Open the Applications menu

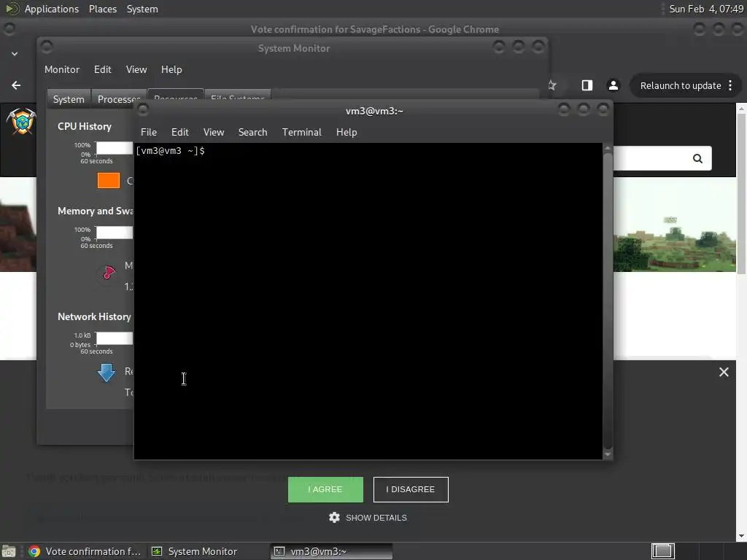[52, 9]
